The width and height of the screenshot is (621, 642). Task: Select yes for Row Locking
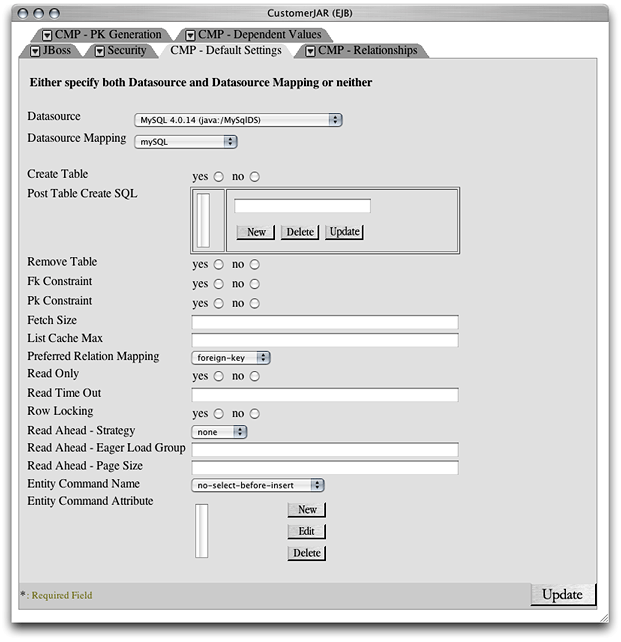219,414
